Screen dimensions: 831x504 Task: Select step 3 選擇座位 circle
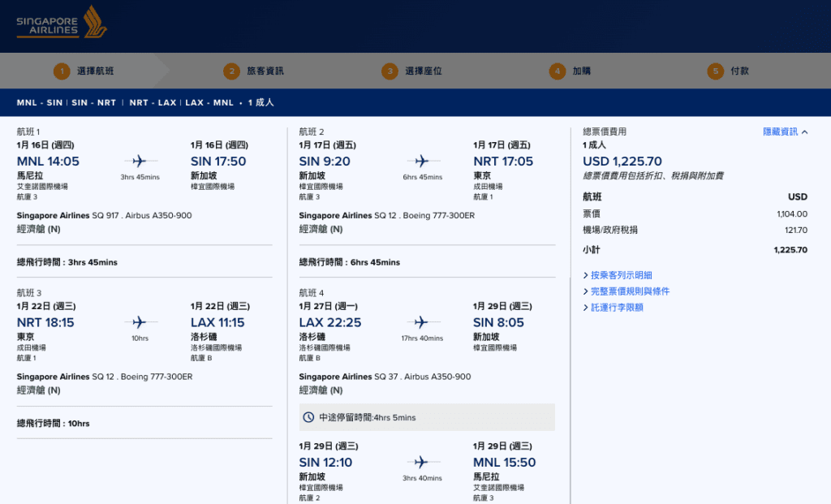[390, 71]
